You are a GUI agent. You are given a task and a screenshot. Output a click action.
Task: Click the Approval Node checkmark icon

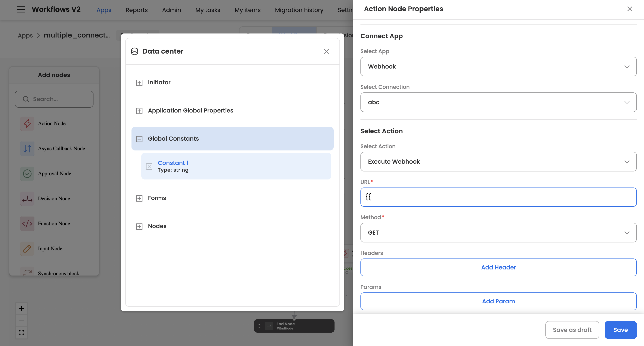[27, 173]
